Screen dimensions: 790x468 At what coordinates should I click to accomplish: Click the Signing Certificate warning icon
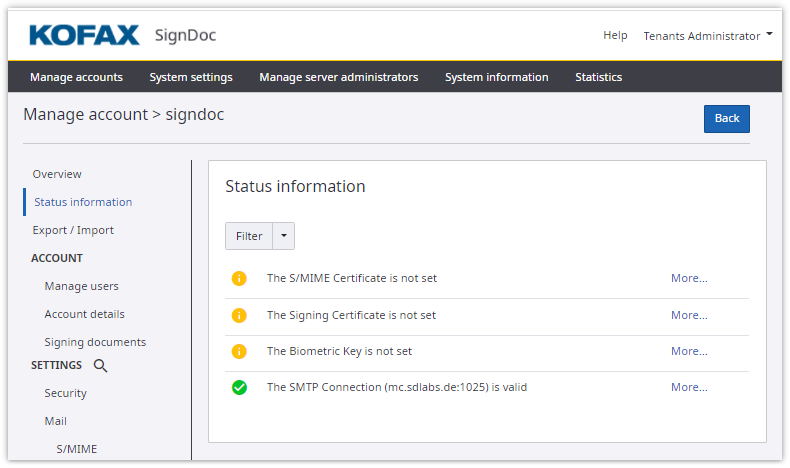239,315
